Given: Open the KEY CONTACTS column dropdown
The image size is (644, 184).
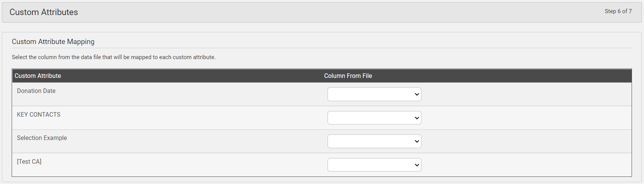Looking at the screenshot, I should (x=374, y=118).
